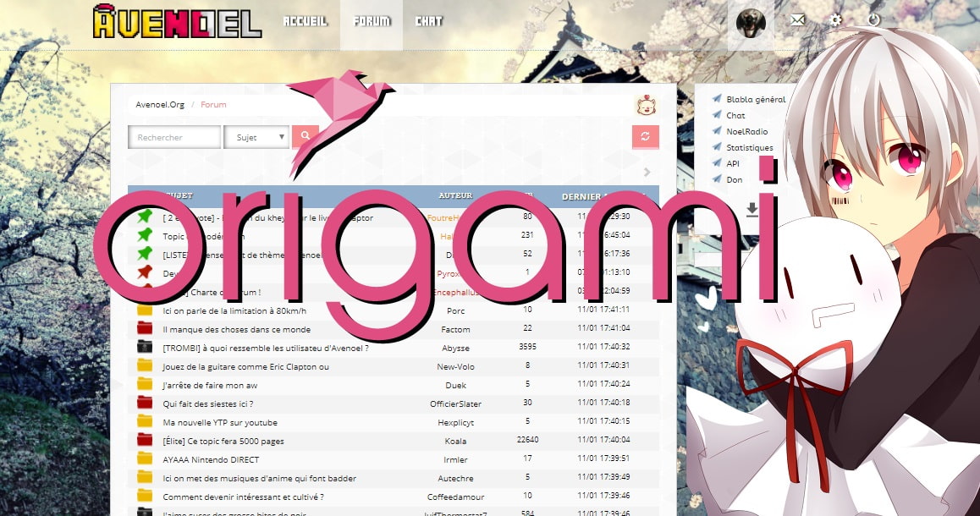Click the Avenoel logo

[x=177, y=22]
